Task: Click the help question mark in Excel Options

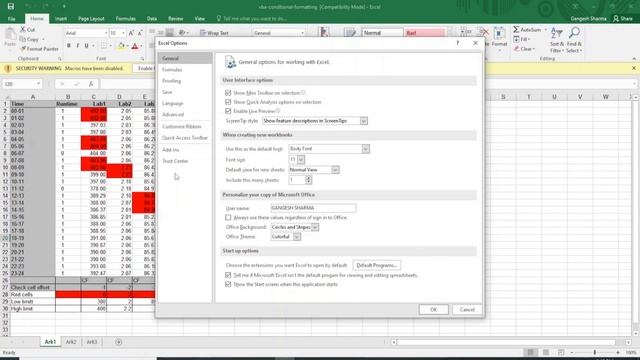Action: pos(458,43)
